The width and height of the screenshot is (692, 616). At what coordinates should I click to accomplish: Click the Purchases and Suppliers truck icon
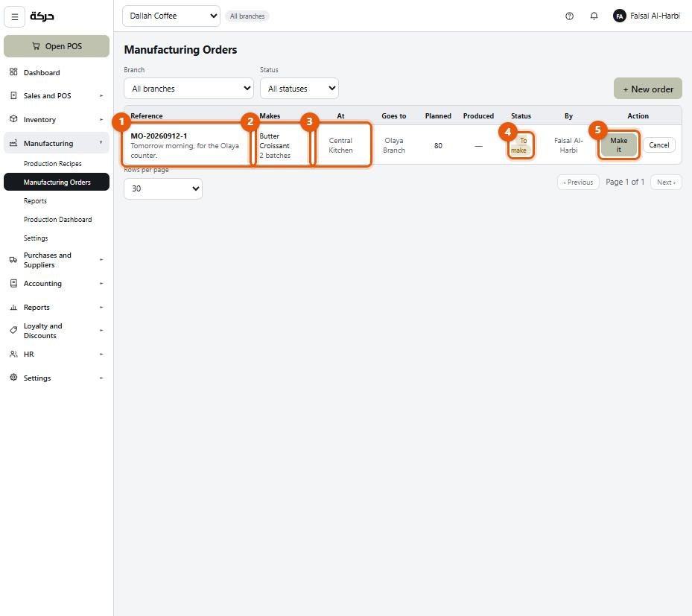13,260
